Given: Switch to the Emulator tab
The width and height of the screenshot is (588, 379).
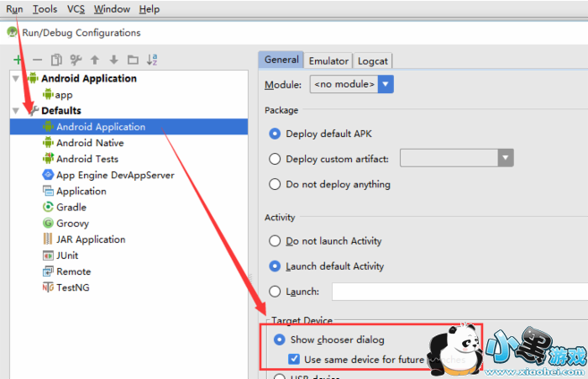Looking at the screenshot, I should tap(328, 61).
